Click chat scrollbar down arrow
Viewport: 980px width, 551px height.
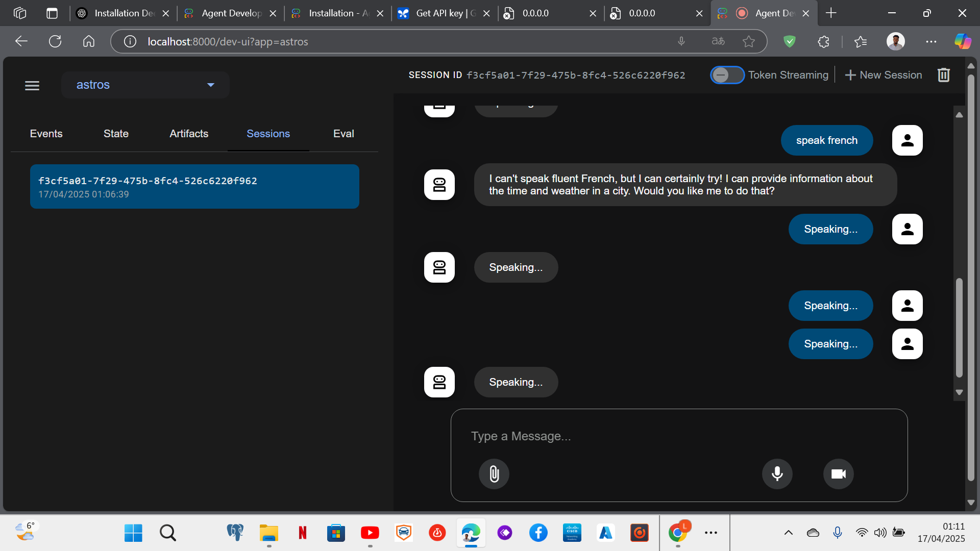point(959,392)
